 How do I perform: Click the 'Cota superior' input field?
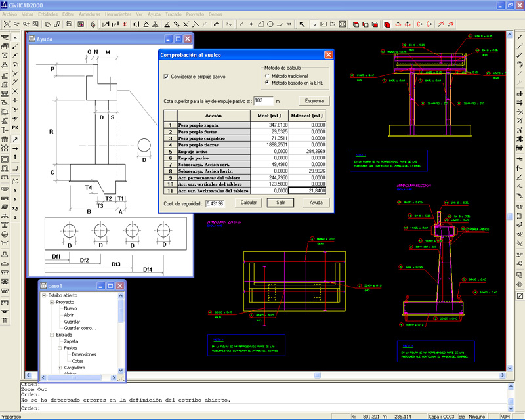coord(262,100)
